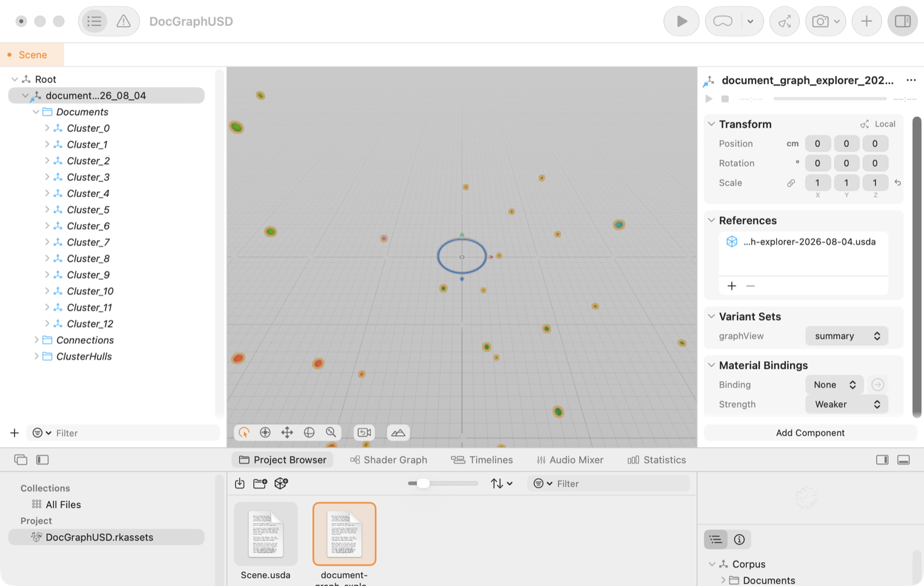Choose the rotate orbit circle tool
The width and height of the screenshot is (924, 586).
[x=309, y=432]
